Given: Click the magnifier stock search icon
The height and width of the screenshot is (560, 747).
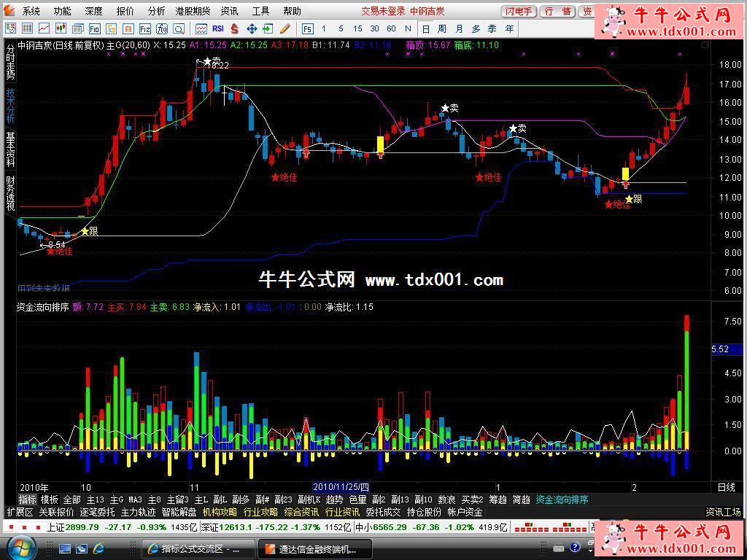Looking at the screenshot, I should [179, 29].
